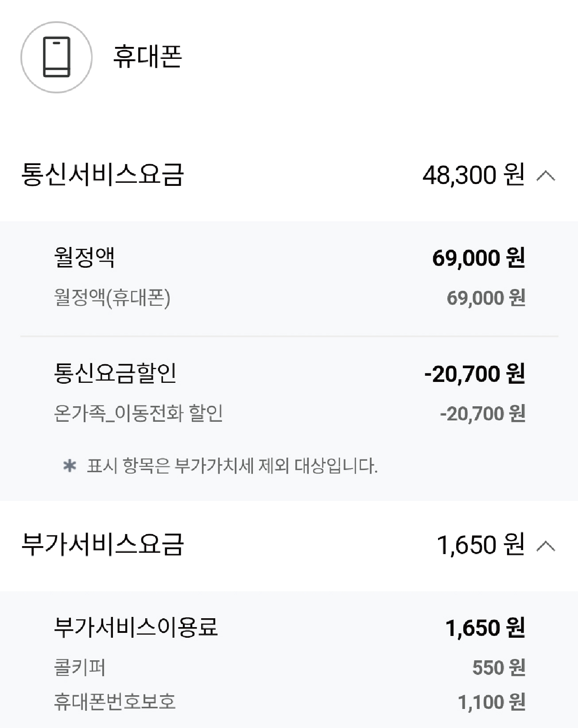Click the 콜키퍼 service item
Screen dimensions: 578x728
[80, 667]
